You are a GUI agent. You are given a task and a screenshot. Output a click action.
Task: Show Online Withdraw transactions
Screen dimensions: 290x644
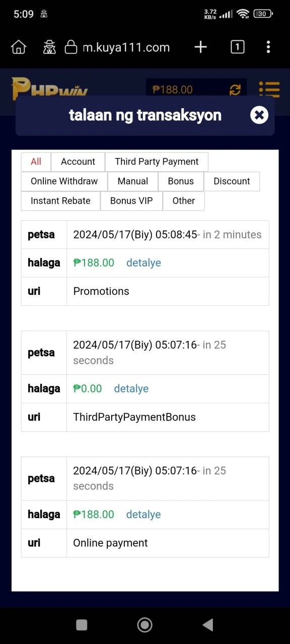coord(64,181)
